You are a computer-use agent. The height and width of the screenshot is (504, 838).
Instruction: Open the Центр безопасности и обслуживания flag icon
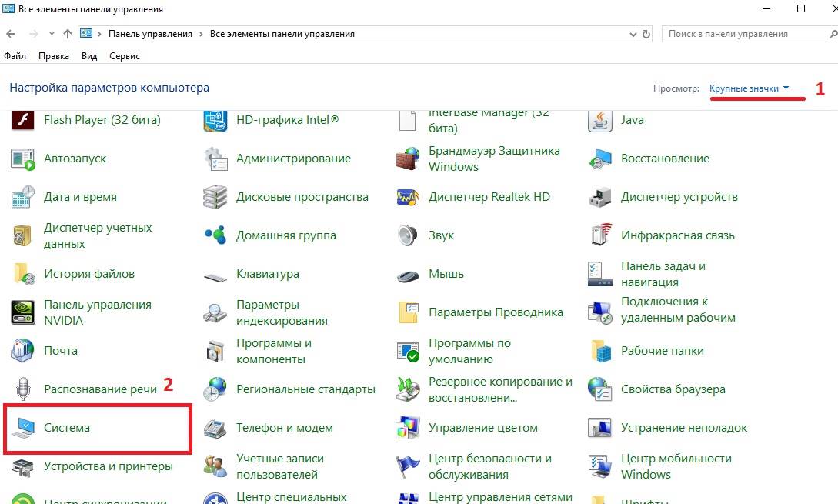pos(408,466)
